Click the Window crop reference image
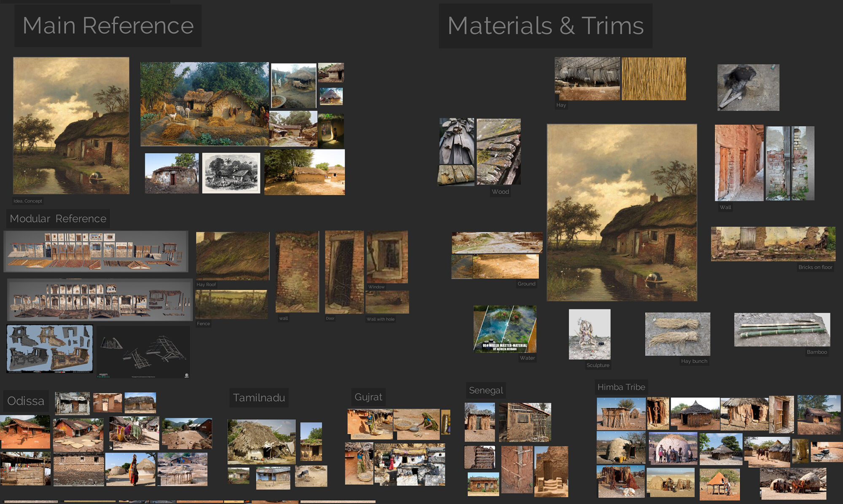The height and width of the screenshot is (504, 843). 387,257
